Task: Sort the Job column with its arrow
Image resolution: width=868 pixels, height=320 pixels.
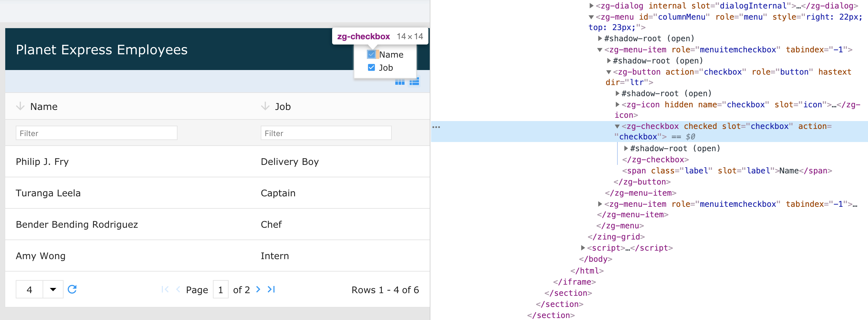Action: pyautogui.click(x=265, y=106)
